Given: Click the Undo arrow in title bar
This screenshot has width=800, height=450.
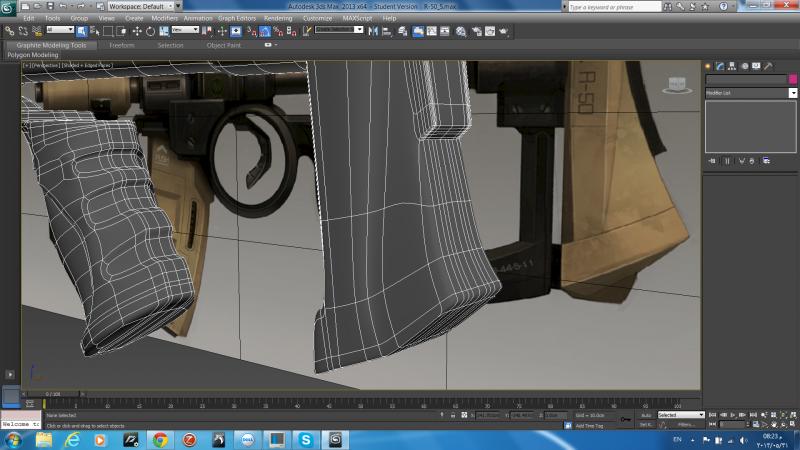Looking at the screenshot, I should (62, 6).
